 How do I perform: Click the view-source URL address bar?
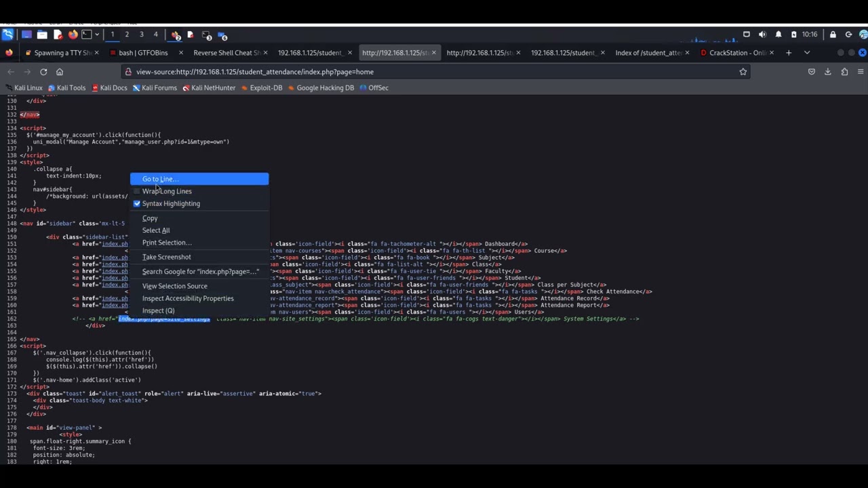[x=434, y=72]
